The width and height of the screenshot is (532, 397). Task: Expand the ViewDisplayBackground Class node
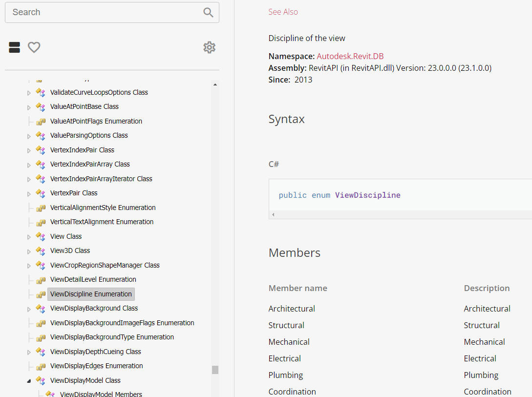(x=29, y=309)
